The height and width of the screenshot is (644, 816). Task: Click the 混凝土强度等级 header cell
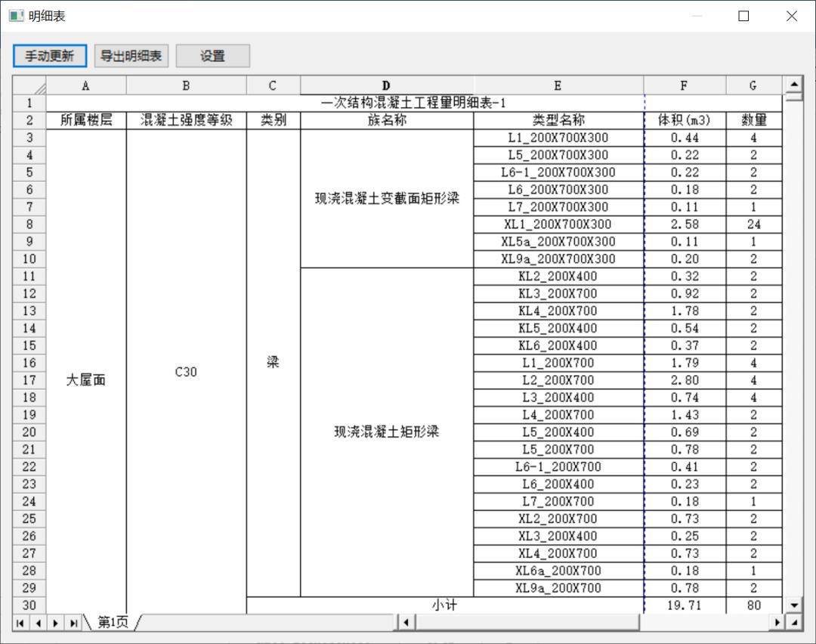point(187,120)
